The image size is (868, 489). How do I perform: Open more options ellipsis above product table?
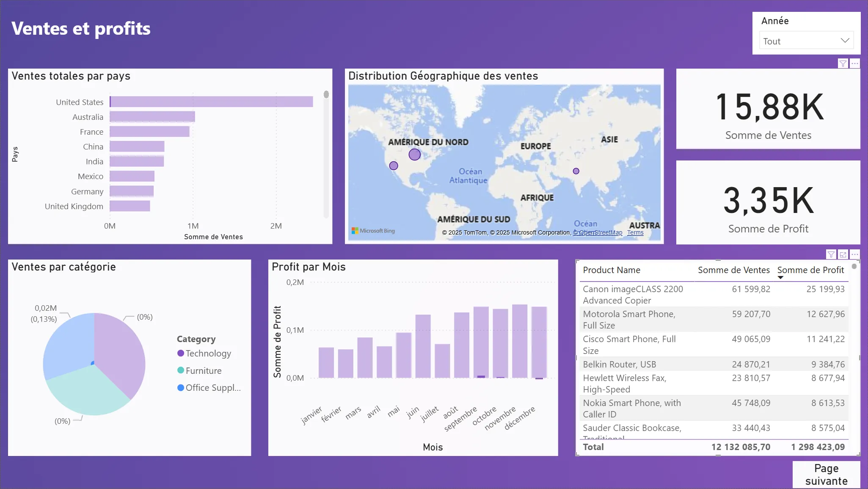855,254
